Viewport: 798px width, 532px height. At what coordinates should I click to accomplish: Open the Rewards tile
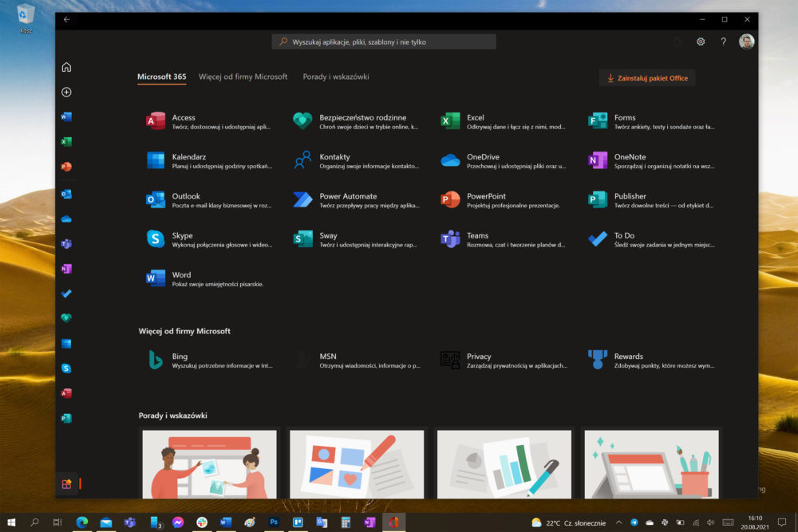coord(651,360)
